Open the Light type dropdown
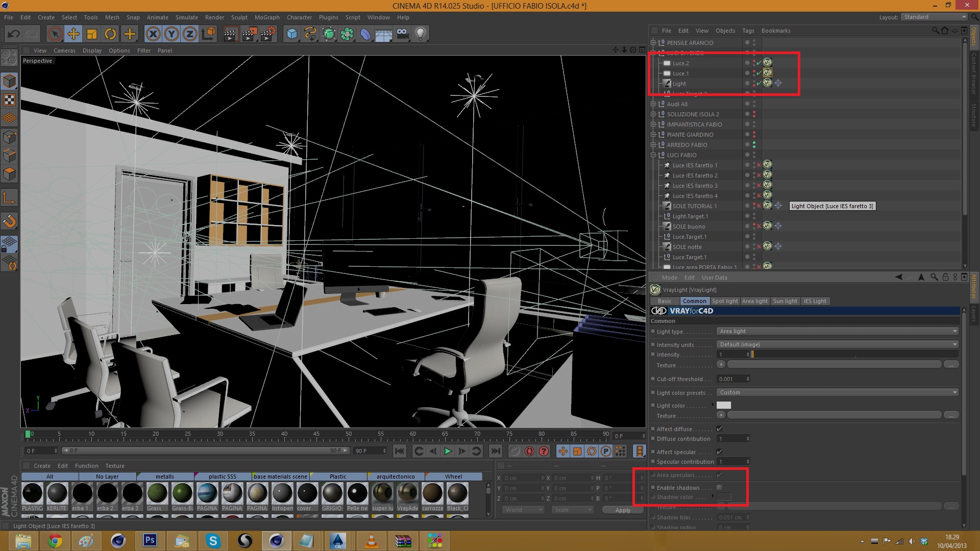 pyautogui.click(x=837, y=332)
